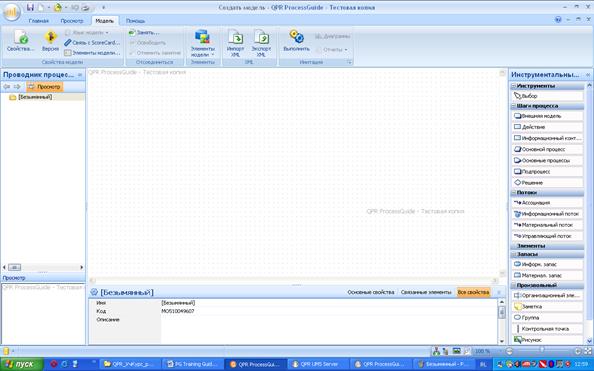Click the Имя value field [Безымянный]

pyautogui.click(x=328, y=303)
